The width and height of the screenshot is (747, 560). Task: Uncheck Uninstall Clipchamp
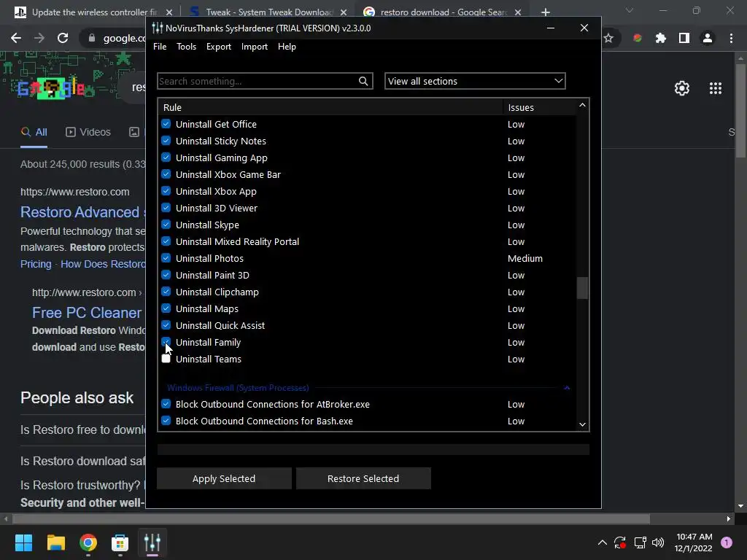[166, 292]
